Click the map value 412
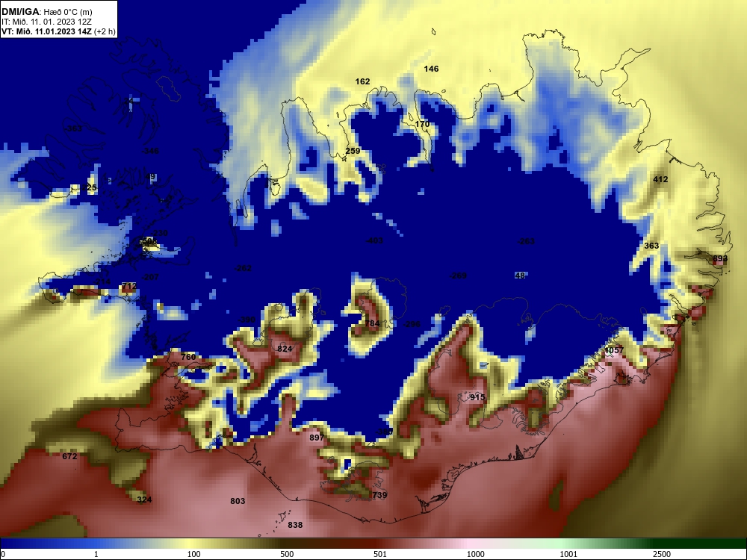 [660, 179]
